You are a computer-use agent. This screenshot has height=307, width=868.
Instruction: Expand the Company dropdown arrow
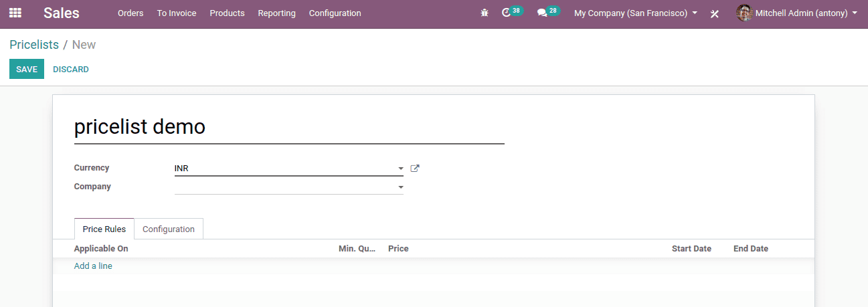(x=400, y=187)
